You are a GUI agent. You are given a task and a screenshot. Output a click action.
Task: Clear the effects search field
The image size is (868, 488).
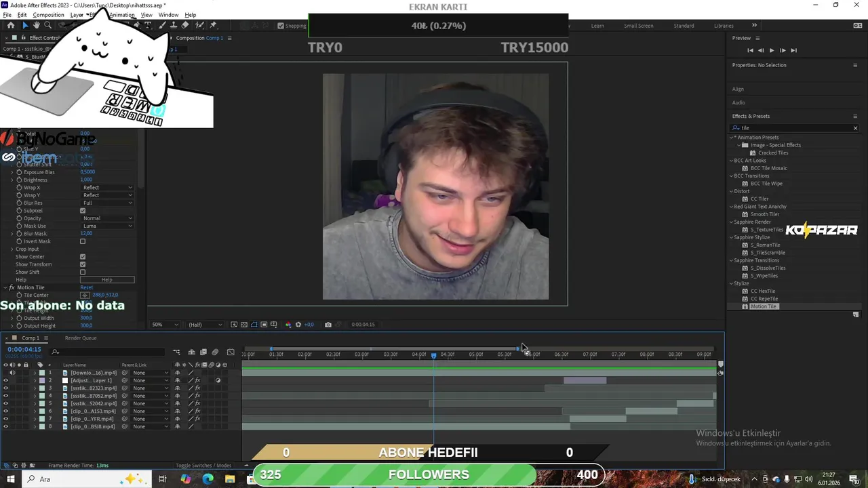tap(855, 128)
